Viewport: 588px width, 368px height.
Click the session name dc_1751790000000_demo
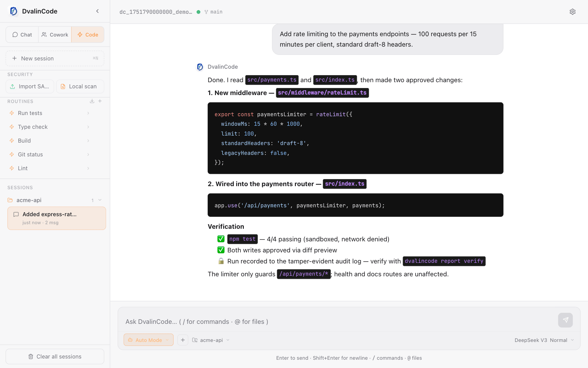coord(156,12)
